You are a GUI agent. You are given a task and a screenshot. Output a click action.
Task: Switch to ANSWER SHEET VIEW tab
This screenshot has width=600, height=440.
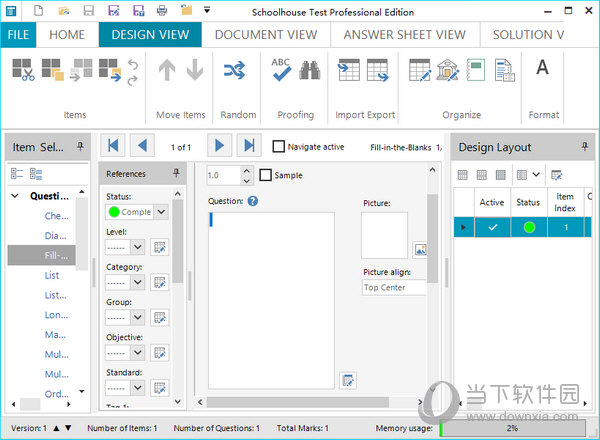[x=404, y=35]
